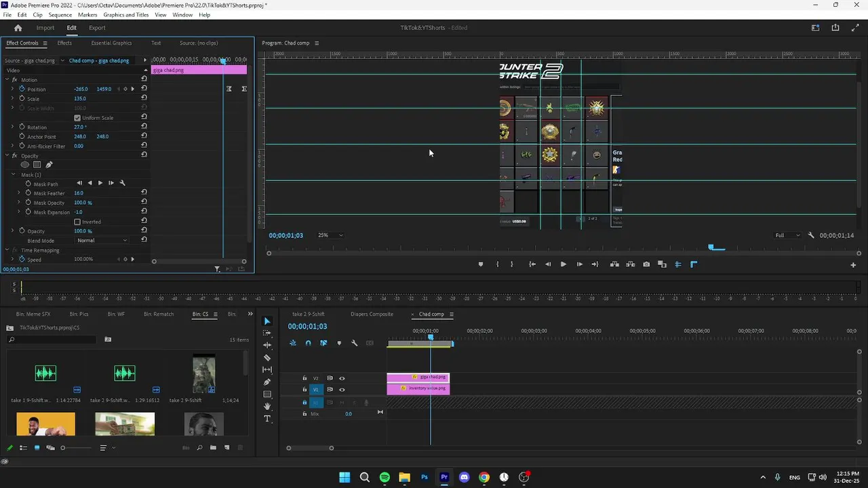Toggle lock on V2 track
Screen dimensions: 868x488
point(304,378)
